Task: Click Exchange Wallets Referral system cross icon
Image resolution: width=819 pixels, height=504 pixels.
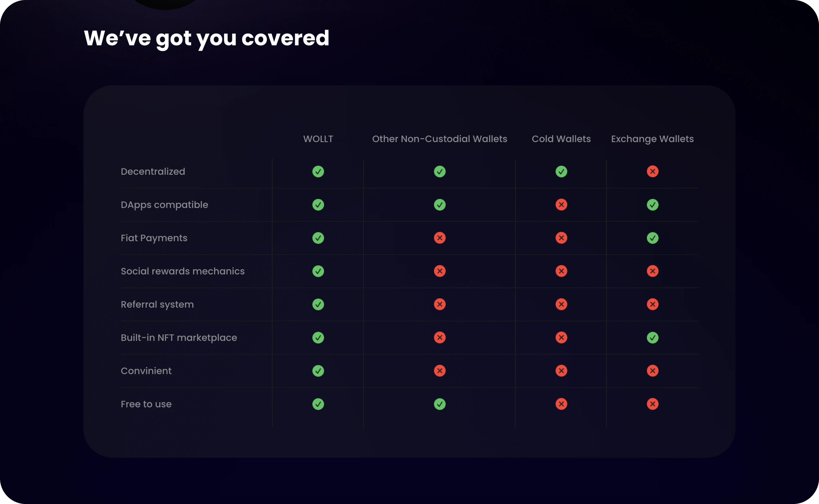Action: (x=652, y=304)
